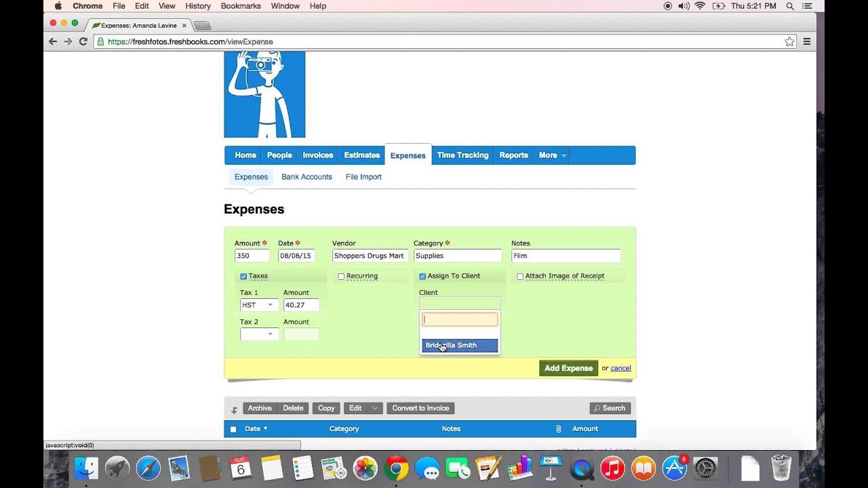
Task: Click the Search button
Action: 610,408
